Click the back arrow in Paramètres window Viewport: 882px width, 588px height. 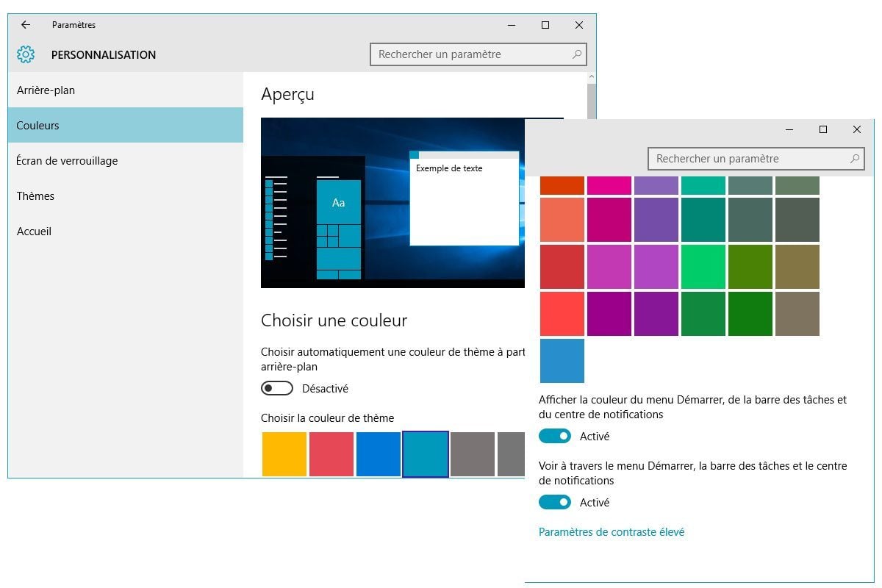(x=26, y=25)
